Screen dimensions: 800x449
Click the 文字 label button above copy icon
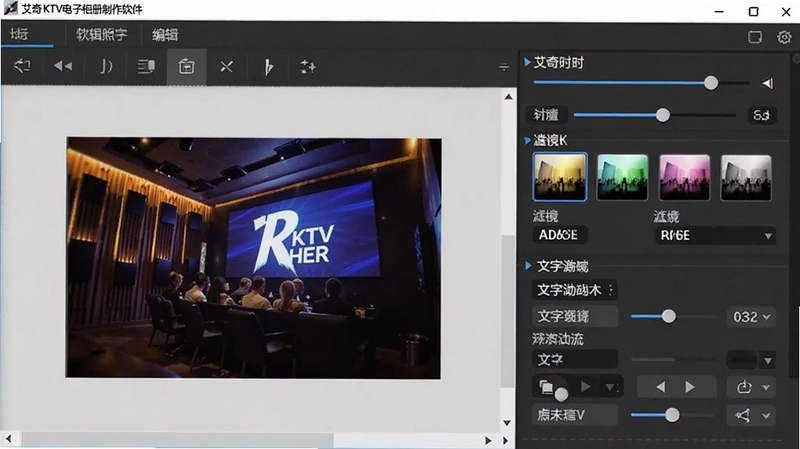point(575,360)
